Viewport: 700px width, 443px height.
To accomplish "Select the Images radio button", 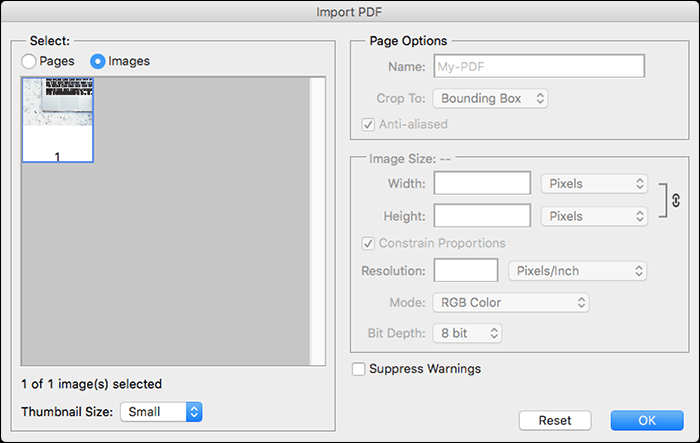I will pyautogui.click(x=98, y=61).
